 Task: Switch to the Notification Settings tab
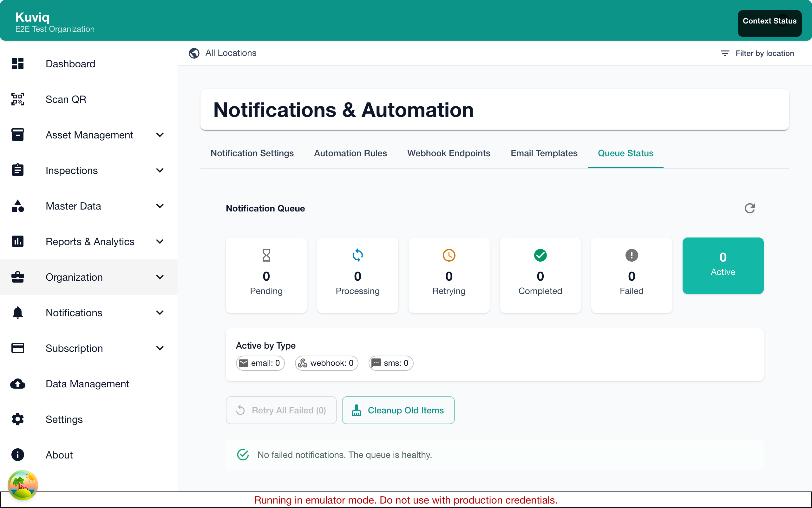coord(252,153)
